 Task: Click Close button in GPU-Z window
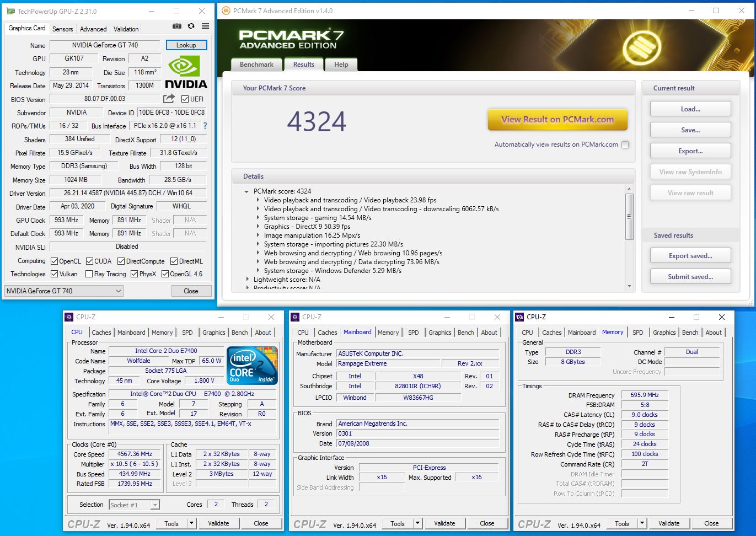(191, 291)
